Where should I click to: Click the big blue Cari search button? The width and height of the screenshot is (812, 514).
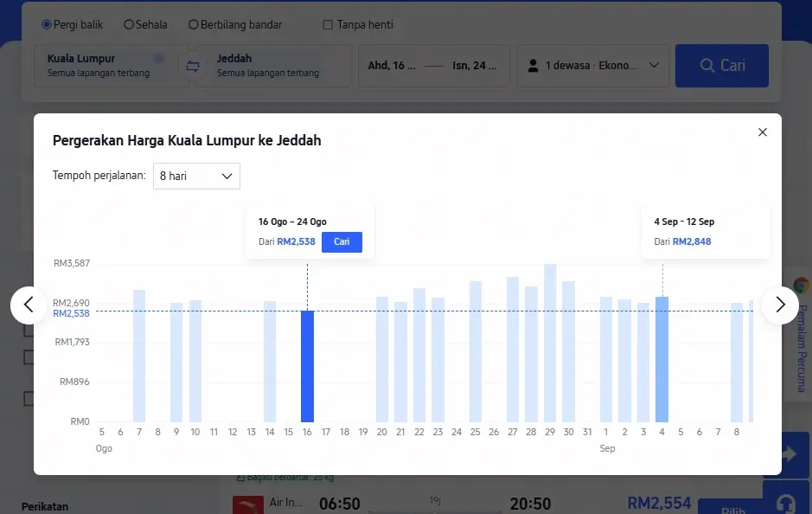click(x=722, y=65)
